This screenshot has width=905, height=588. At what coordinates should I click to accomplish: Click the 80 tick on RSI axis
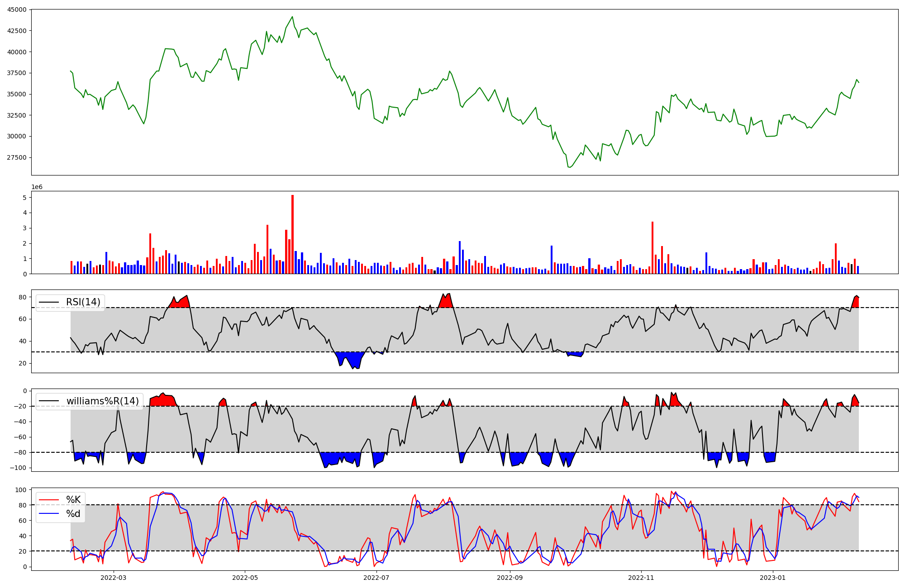point(22,297)
